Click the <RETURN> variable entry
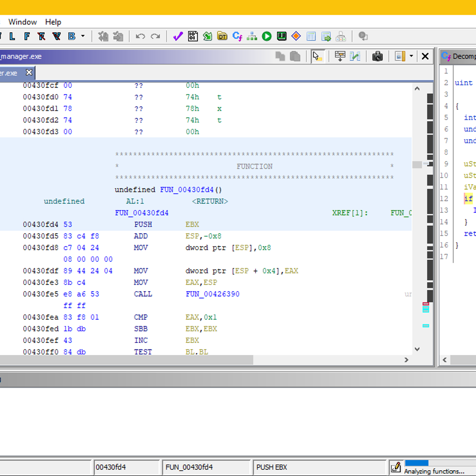476x476 pixels. pyautogui.click(x=210, y=201)
